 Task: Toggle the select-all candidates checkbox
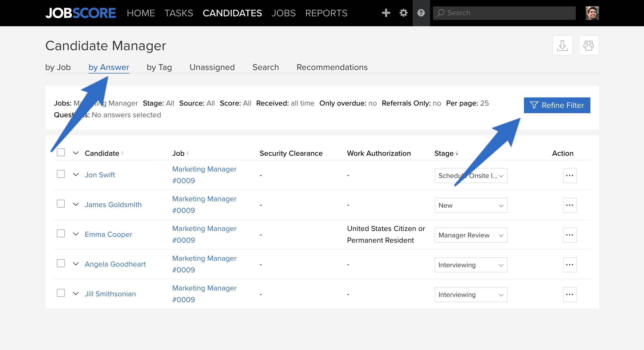(x=61, y=153)
